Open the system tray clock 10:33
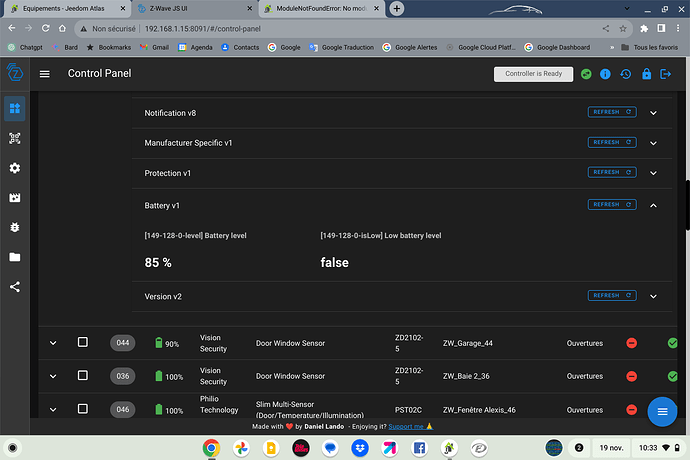690x460 pixels. (648, 448)
